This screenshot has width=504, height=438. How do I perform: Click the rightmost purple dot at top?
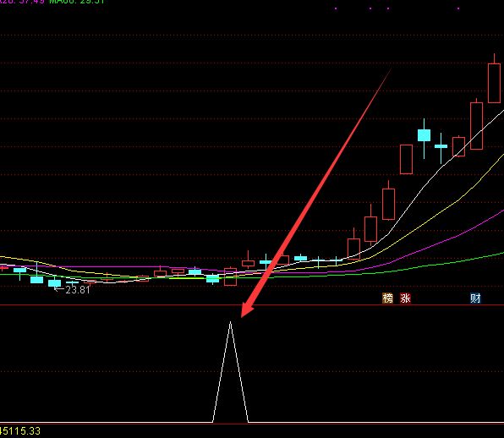click(458, 8)
